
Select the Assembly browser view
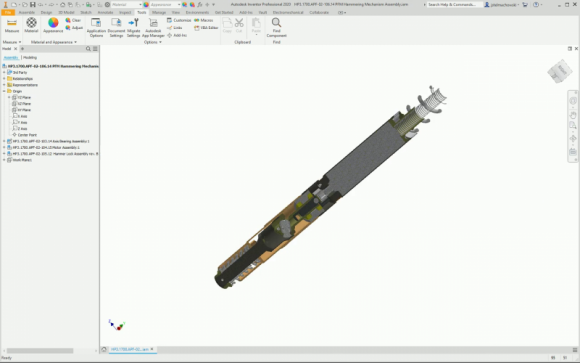pos(11,58)
